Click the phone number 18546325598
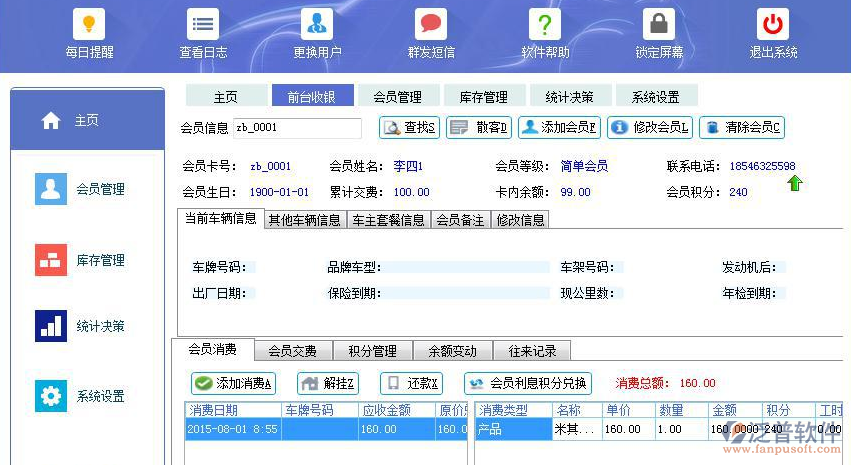The width and height of the screenshot is (851, 465). point(762,166)
